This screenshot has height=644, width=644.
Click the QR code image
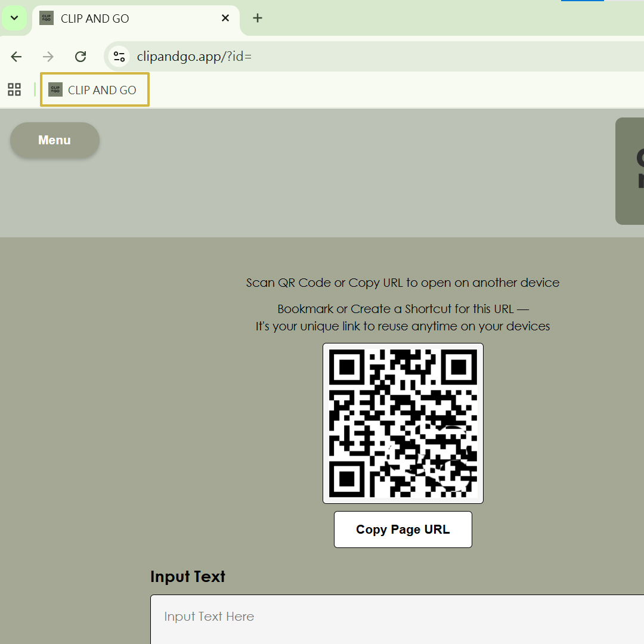[x=402, y=423]
